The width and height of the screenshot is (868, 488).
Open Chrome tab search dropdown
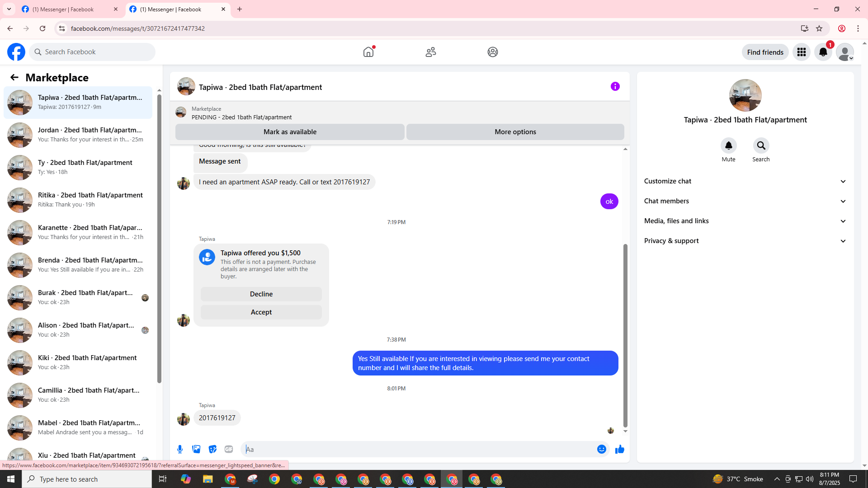point(9,9)
